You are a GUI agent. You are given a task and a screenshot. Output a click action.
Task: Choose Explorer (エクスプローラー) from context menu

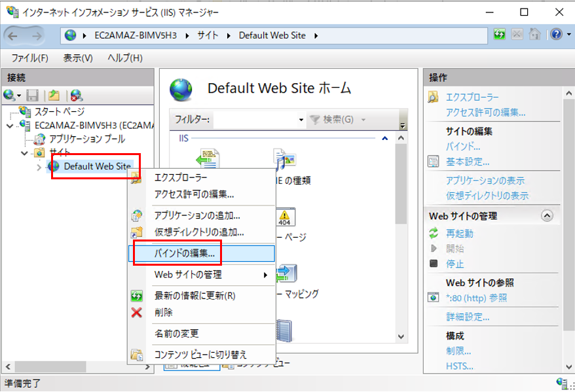tap(202, 178)
